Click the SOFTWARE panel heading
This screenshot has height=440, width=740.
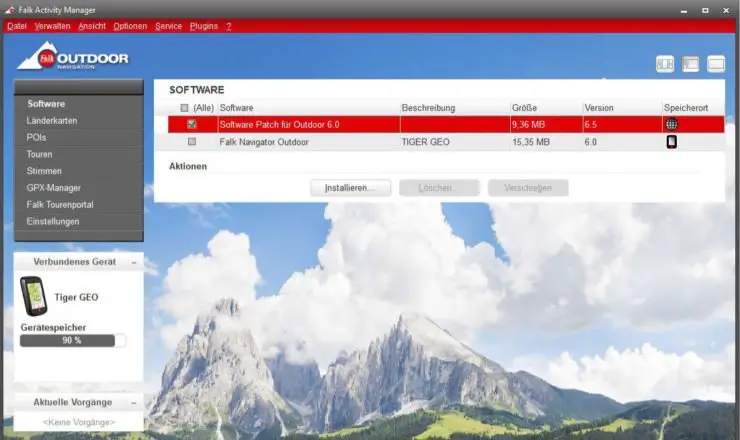pos(197,90)
